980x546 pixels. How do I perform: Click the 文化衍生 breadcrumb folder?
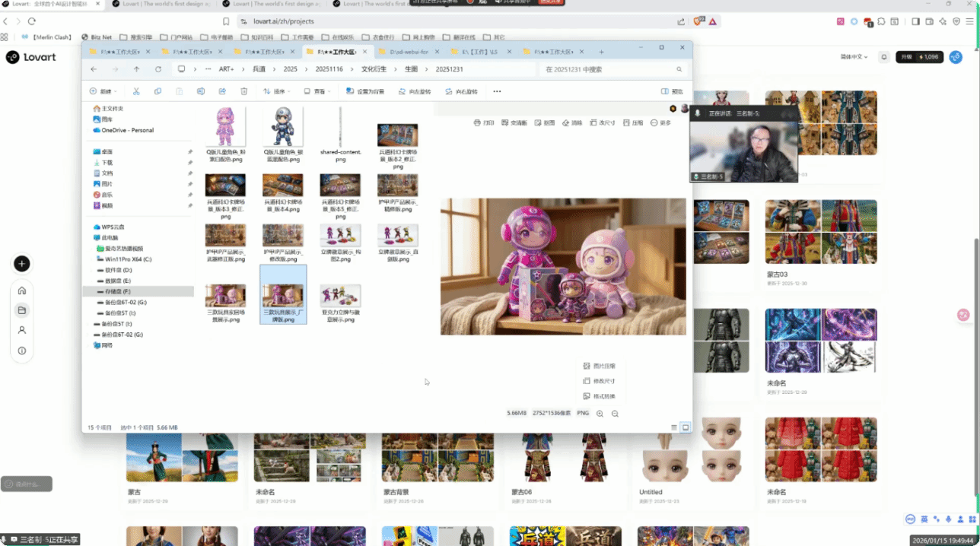pyautogui.click(x=374, y=69)
